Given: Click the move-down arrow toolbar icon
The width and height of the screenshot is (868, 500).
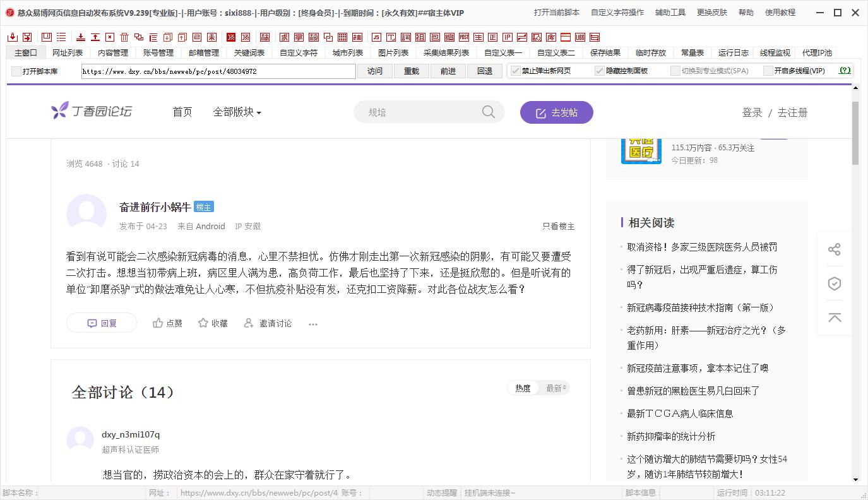Looking at the screenshot, I should [81, 37].
